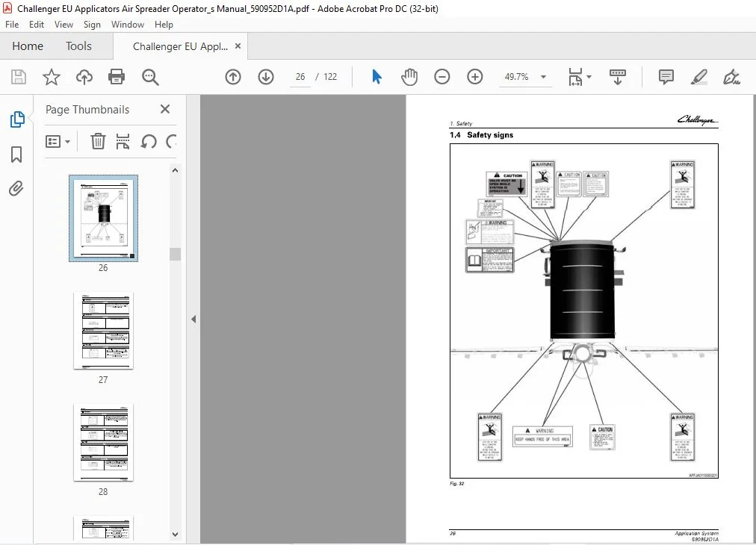Click thumbnails scrollbar down arrow
Image resolution: width=756 pixels, height=545 pixels.
tap(175, 535)
